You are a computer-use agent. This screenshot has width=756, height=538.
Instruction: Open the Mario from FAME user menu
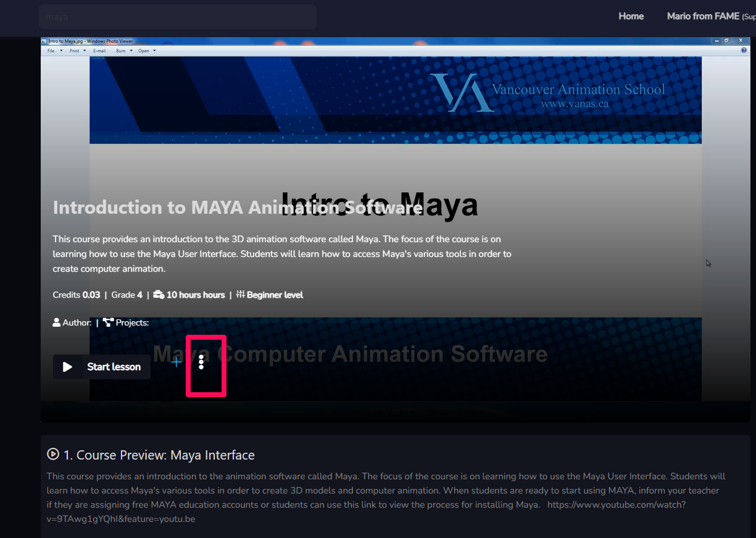[711, 16]
